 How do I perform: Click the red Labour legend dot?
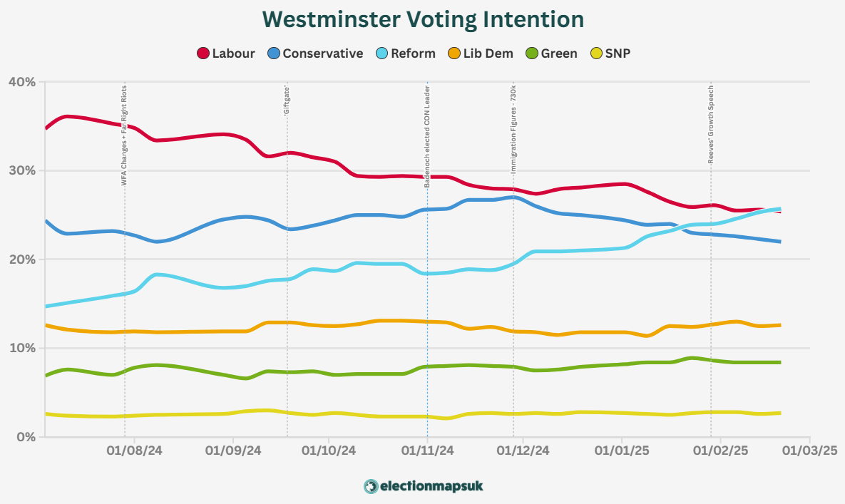203,53
